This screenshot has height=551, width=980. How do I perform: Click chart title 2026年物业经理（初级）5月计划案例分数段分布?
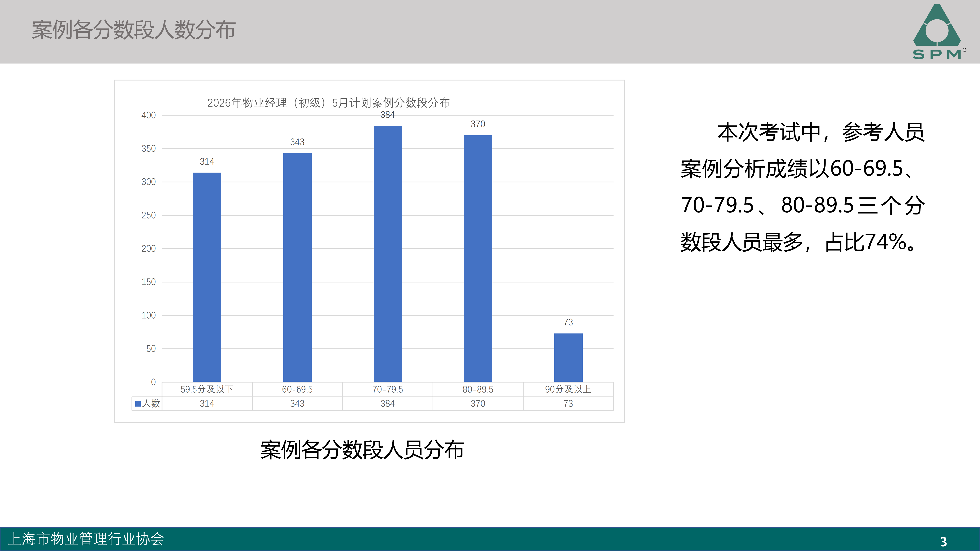pyautogui.click(x=328, y=103)
